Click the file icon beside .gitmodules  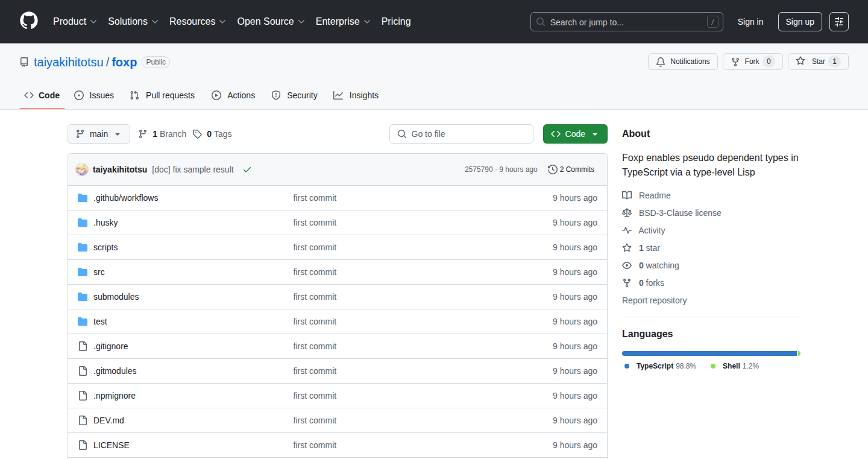point(83,371)
